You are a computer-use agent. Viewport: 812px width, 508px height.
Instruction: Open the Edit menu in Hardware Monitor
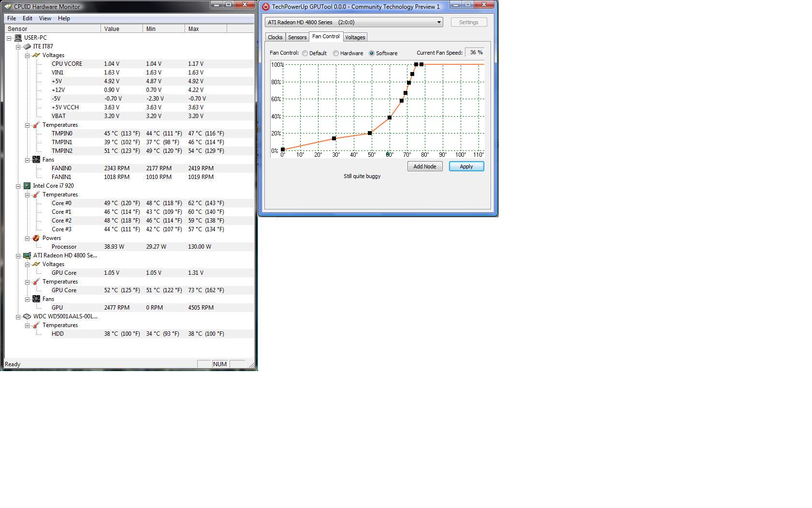click(28, 18)
